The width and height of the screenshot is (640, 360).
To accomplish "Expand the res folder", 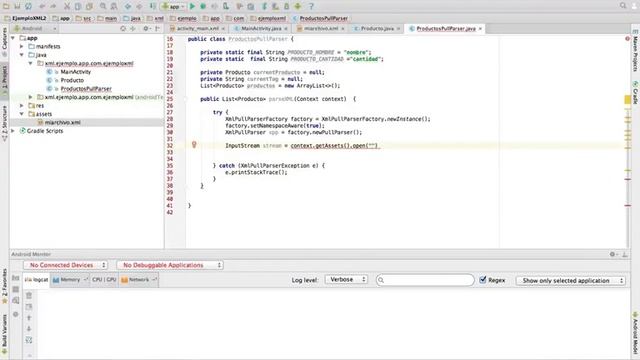I will [x=22, y=106].
